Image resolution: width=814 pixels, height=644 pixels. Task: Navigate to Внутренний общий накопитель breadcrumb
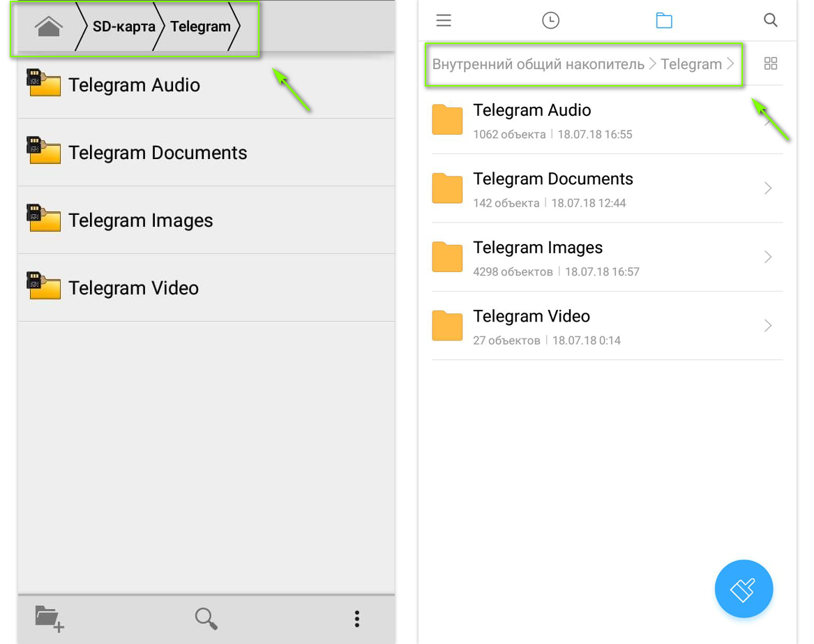pyautogui.click(x=538, y=64)
